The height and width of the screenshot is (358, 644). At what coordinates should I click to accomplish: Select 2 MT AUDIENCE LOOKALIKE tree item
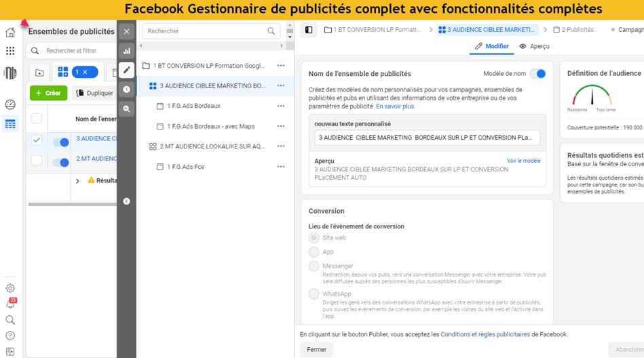click(212, 146)
